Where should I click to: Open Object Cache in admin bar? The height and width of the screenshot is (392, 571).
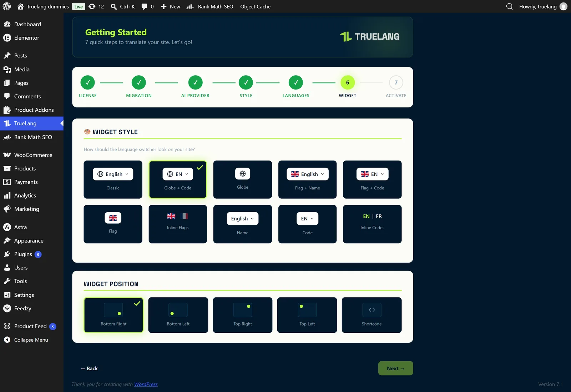tap(255, 6)
